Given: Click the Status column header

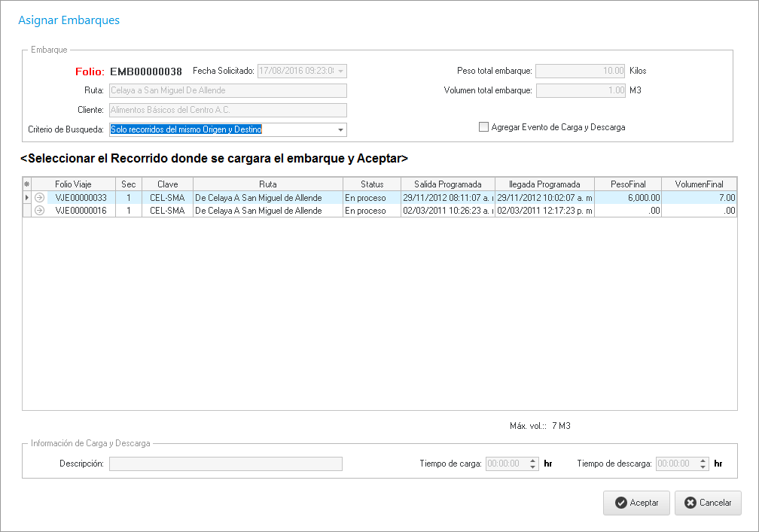Looking at the screenshot, I should tap(372, 184).
